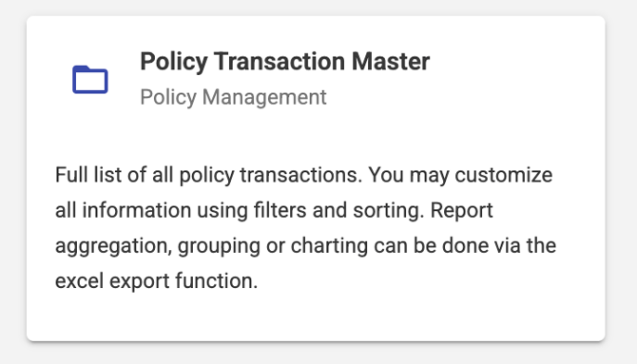Click the 'all information using' text

(151, 211)
